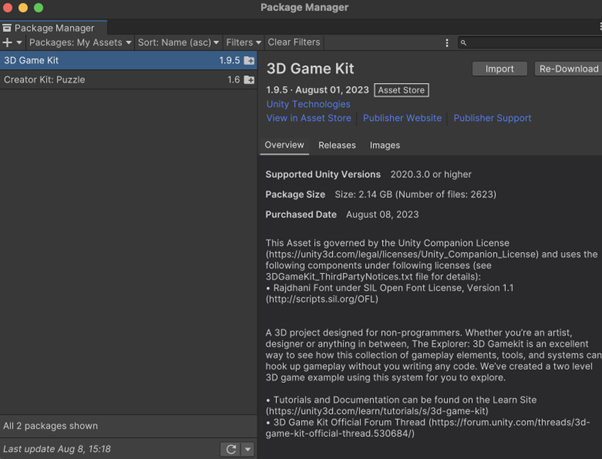Open the add package dropdown arrow
This screenshot has height=459, width=602.
pyautogui.click(x=19, y=43)
